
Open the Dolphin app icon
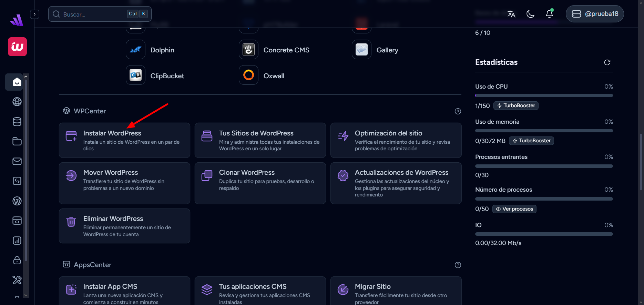[x=135, y=50]
